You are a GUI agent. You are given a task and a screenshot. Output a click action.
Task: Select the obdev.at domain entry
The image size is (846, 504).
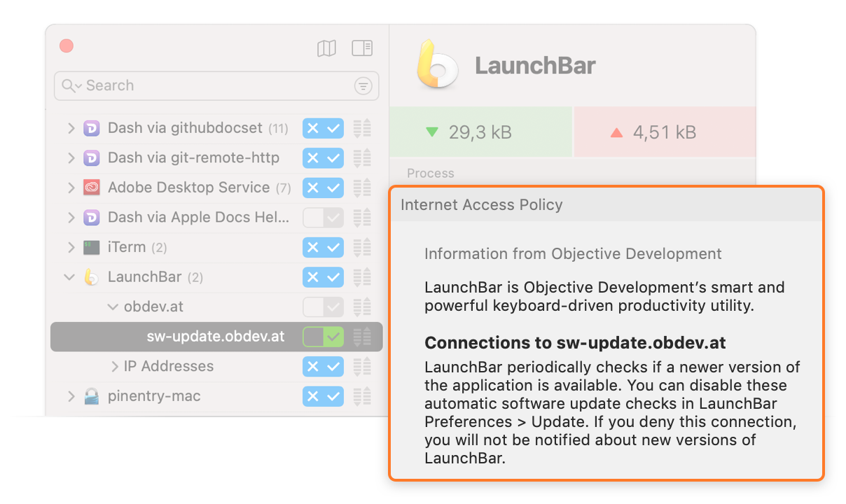click(153, 307)
